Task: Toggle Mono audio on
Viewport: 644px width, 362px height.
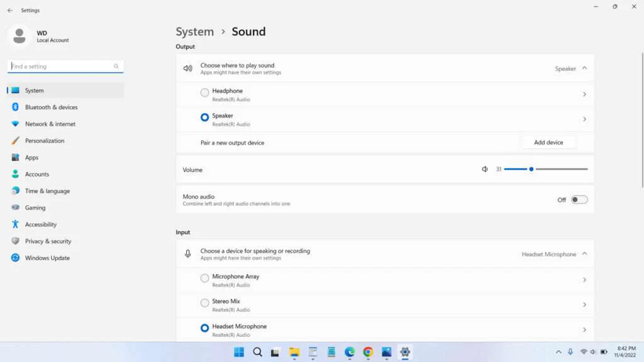Action: click(x=579, y=199)
